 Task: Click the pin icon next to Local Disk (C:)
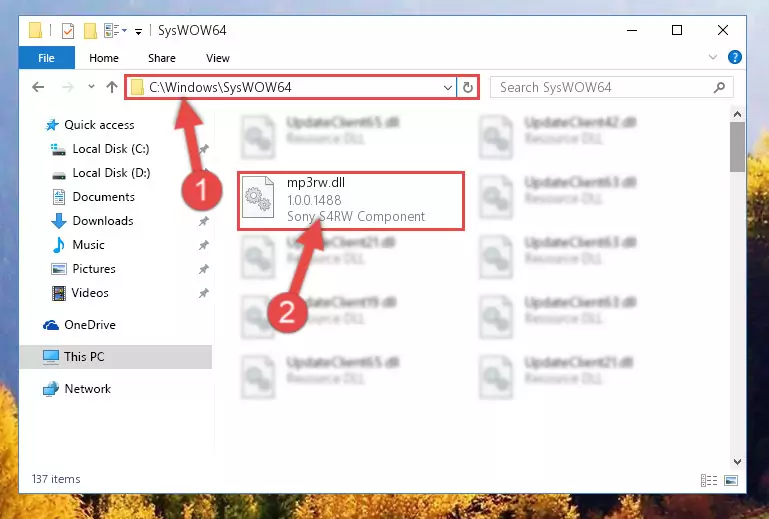click(x=204, y=149)
